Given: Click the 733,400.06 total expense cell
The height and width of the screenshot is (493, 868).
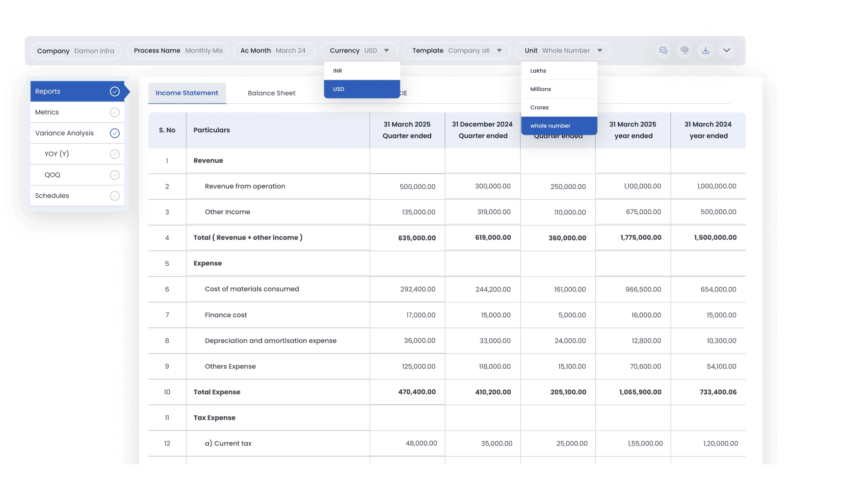Looking at the screenshot, I should tap(709, 392).
